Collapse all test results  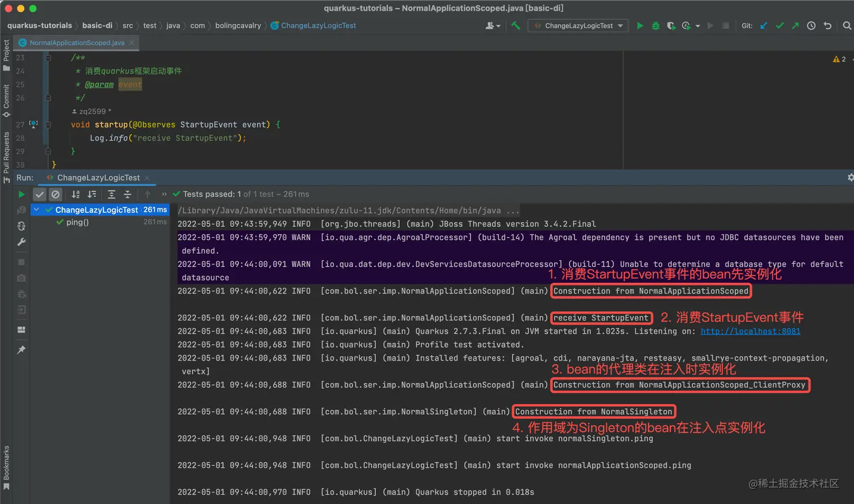pos(128,194)
